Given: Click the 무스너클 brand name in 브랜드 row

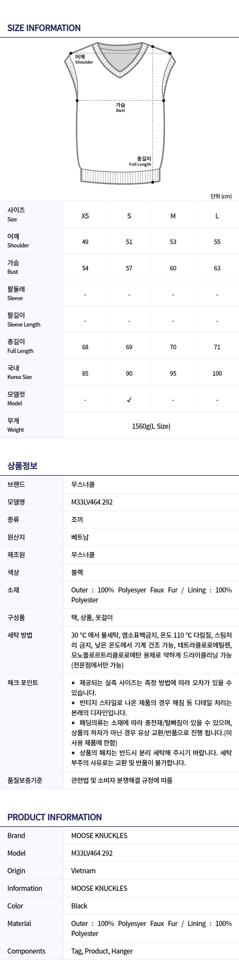Looking at the screenshot, I should [x=83, y=484].
